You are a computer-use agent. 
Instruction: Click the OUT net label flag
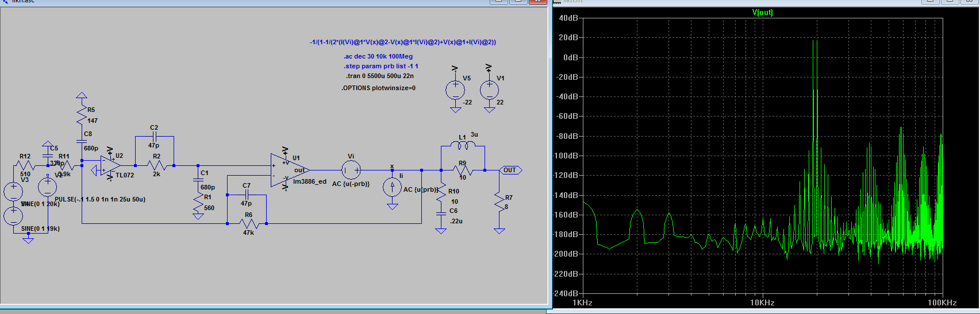click(x=511, y=170)
